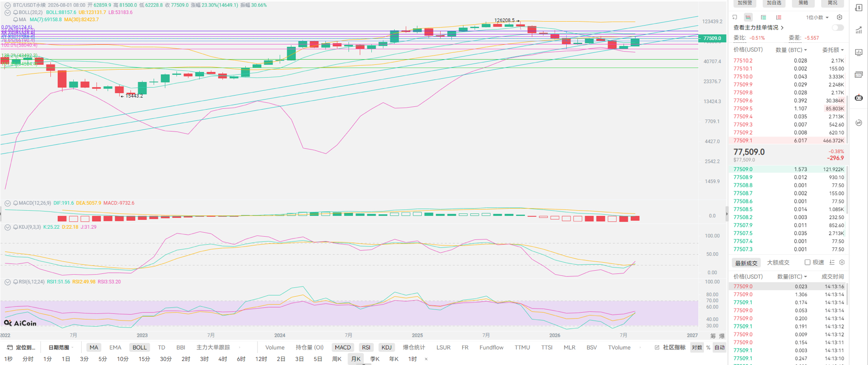Image resolution: width=868 pixels, height=365 pixels.
Task: Open latest trades settings gear icon
Action: [x=842, y=262]
